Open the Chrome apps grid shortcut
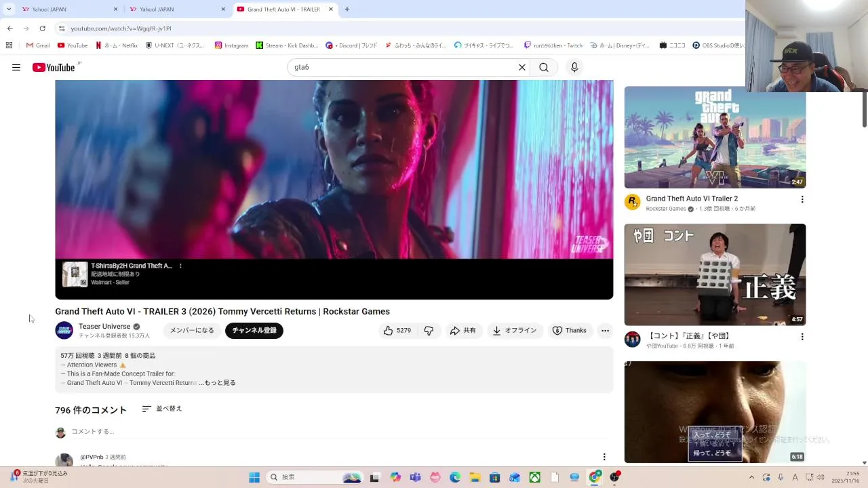The height and width of the screenshot is (488, 868). (9, 45)
